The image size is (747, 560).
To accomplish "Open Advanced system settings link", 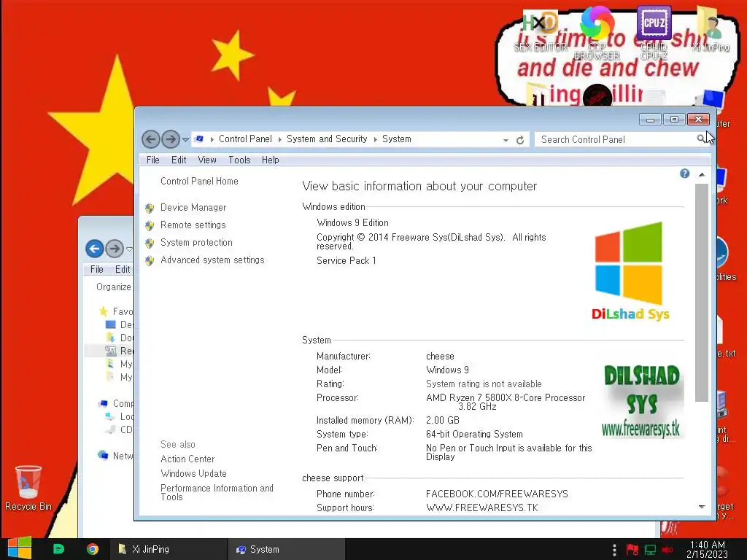I will pos(212,260).
